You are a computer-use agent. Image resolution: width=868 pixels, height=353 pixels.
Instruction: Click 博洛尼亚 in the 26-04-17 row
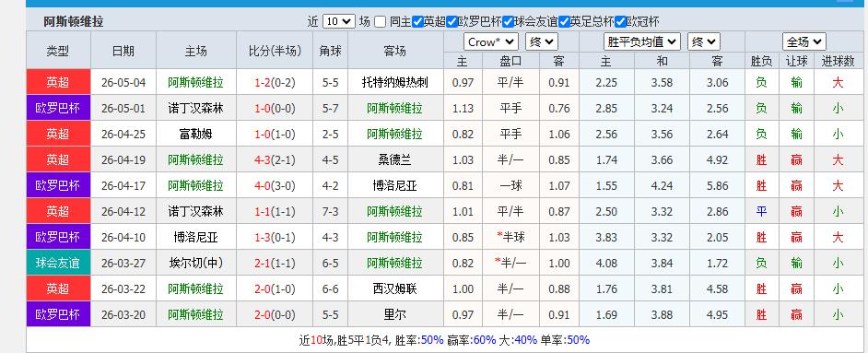pyautogui.click(x=394, y=186)
